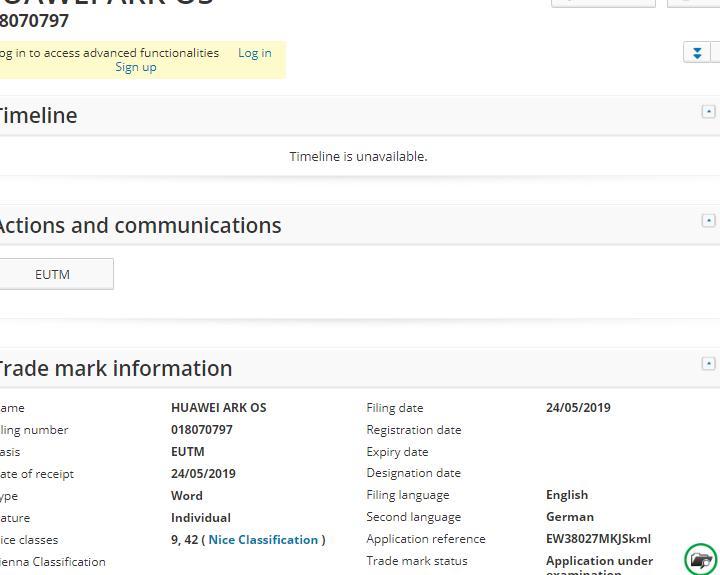Click the HUAWEI ARK OS name value
Viewport: 720px width, 575px height.
coord(218,408)
